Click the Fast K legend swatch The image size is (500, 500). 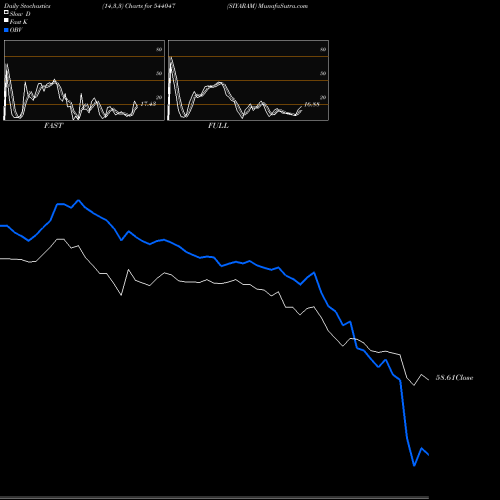[x=6, y=20]
